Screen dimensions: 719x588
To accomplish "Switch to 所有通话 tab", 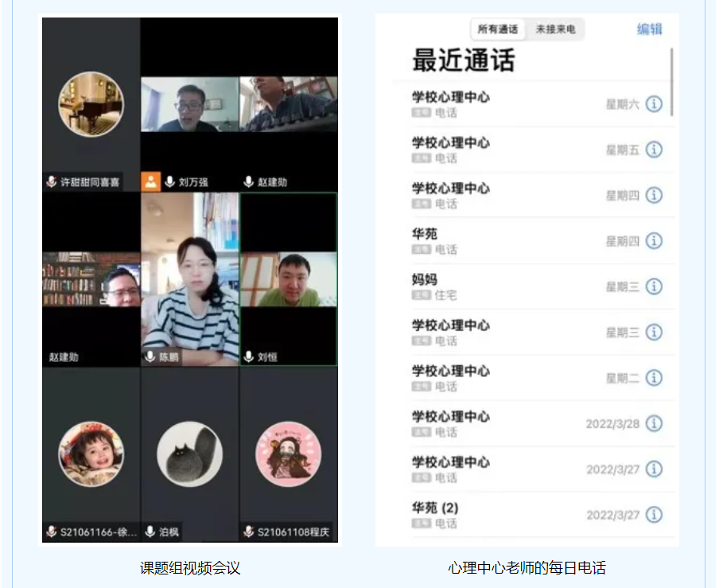I will point(498,29).
